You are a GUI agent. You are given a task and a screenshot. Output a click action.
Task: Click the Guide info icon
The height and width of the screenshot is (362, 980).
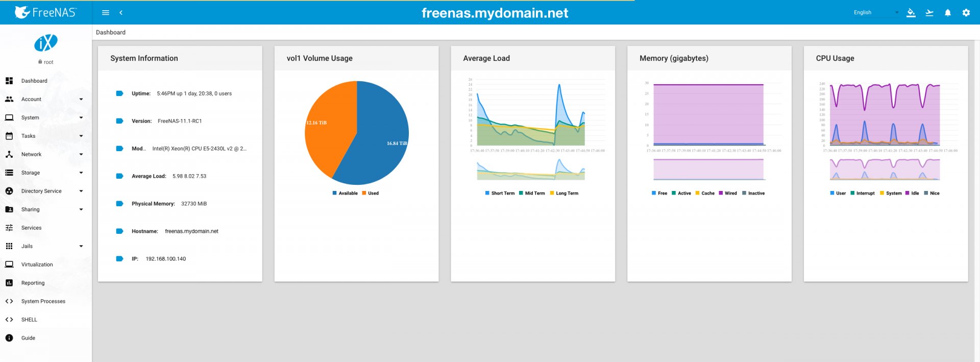[9, 338]
